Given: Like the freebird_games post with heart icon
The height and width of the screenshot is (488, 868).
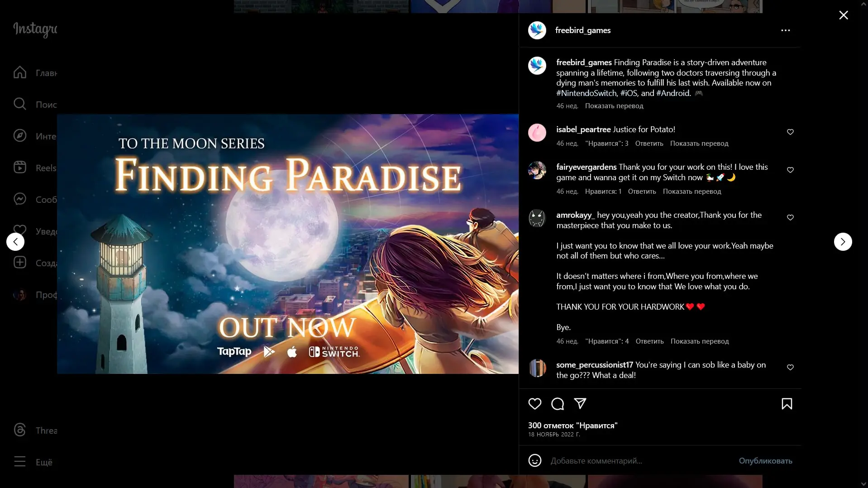Looking at the screenshot, I should 534,403.
